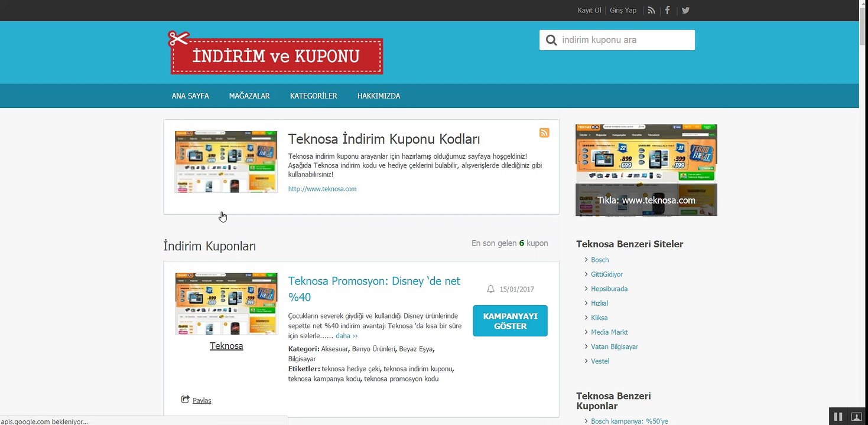Open Bosch in similar sites list

click(600, 260)
